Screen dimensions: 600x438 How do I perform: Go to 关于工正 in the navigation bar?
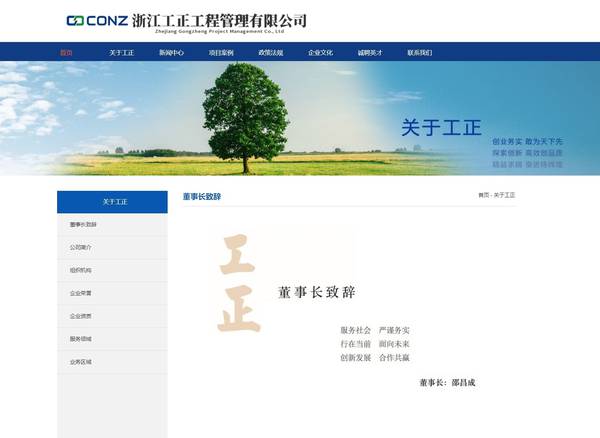121,52
